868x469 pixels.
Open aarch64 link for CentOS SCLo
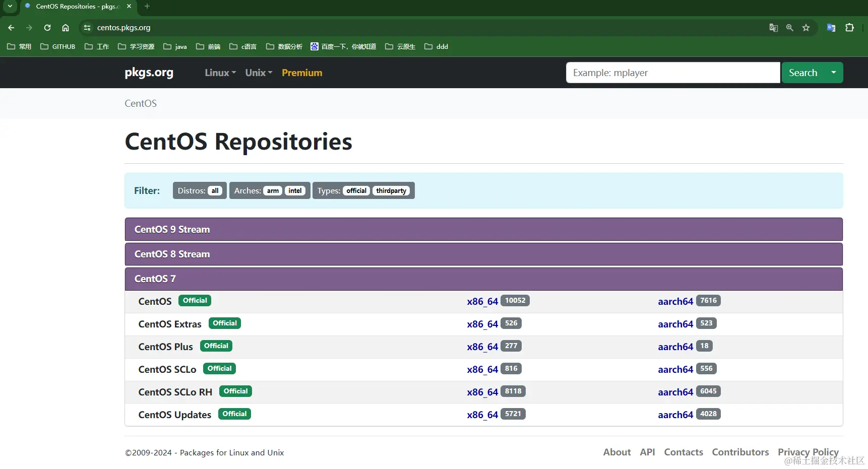[x=675, y=369]
